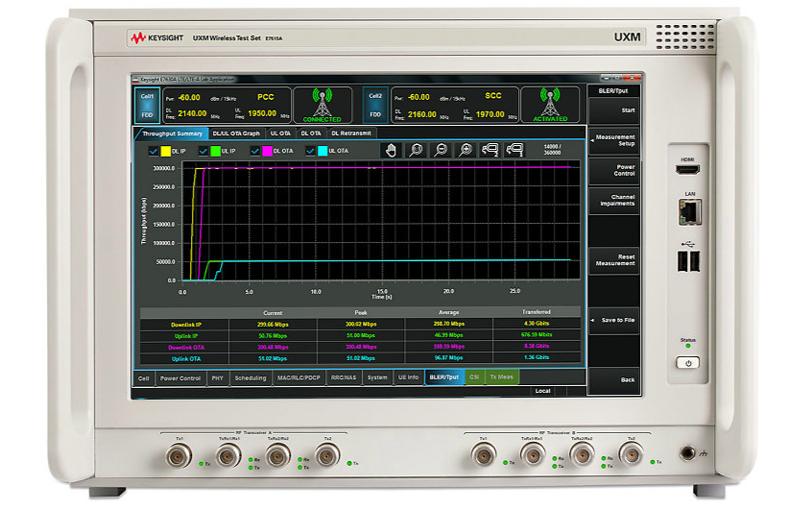Click the cyan UL OTA color swatch
This screenshot has height=510, width=812.
(323, 151)
